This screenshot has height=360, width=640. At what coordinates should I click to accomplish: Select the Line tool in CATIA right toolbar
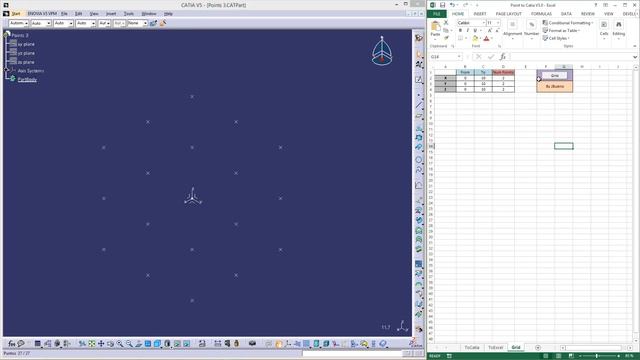(x=419, y=106)
